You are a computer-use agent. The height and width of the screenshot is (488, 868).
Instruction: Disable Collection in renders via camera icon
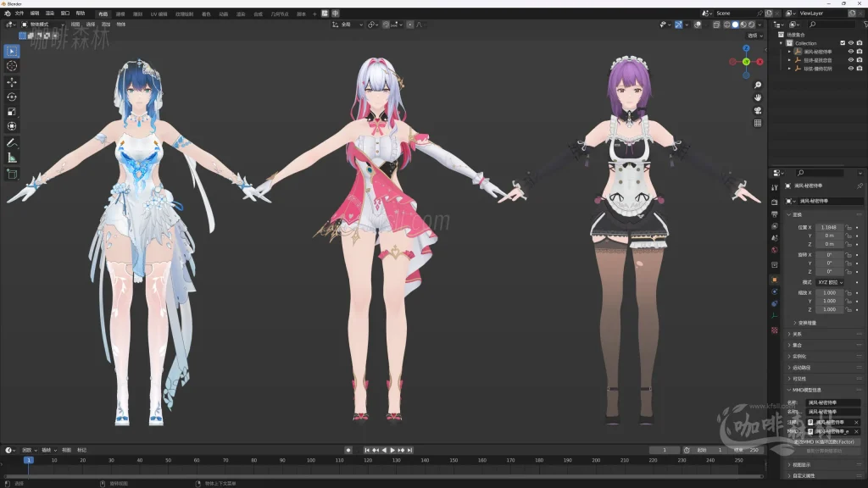click(860, 43)
